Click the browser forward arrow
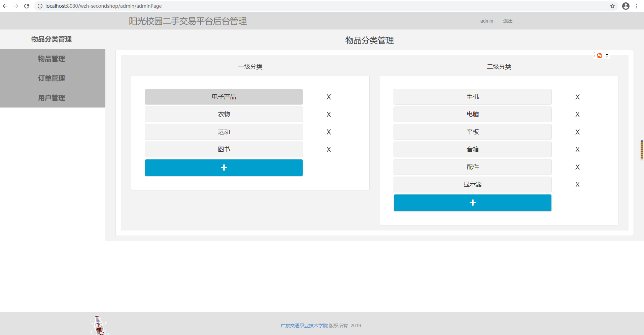Image resolution: width=644 pixels, height=335 pixels. (x=16, y=6)
